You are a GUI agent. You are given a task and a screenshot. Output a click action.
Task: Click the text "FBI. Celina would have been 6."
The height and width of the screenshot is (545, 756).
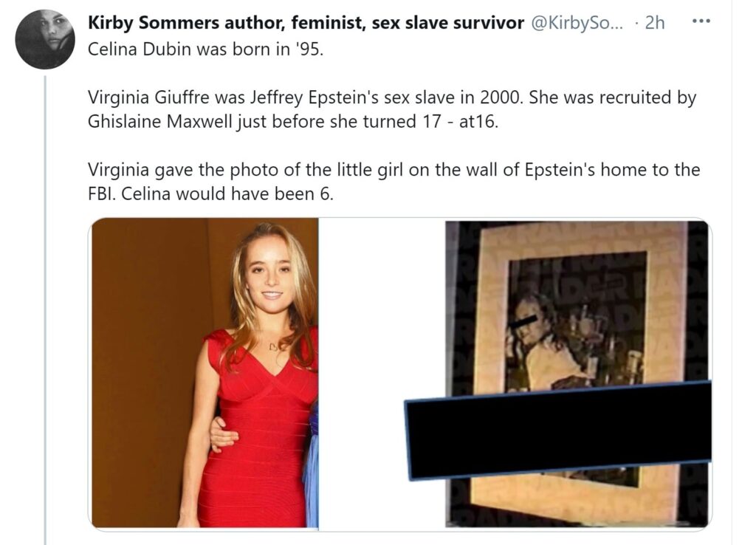tap(210, 194)
